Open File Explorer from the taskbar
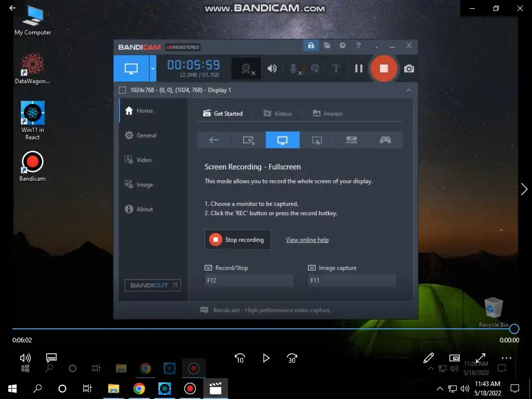Image resolution: width=532 pixels, height=399 pixels. point(114,389)
